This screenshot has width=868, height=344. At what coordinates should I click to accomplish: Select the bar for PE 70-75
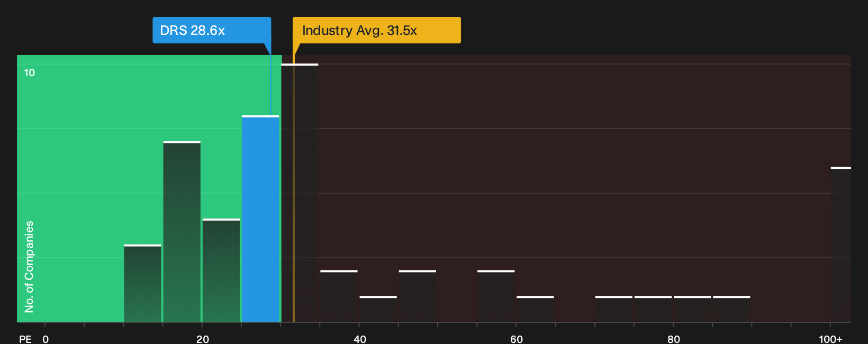tap(614, 309)
